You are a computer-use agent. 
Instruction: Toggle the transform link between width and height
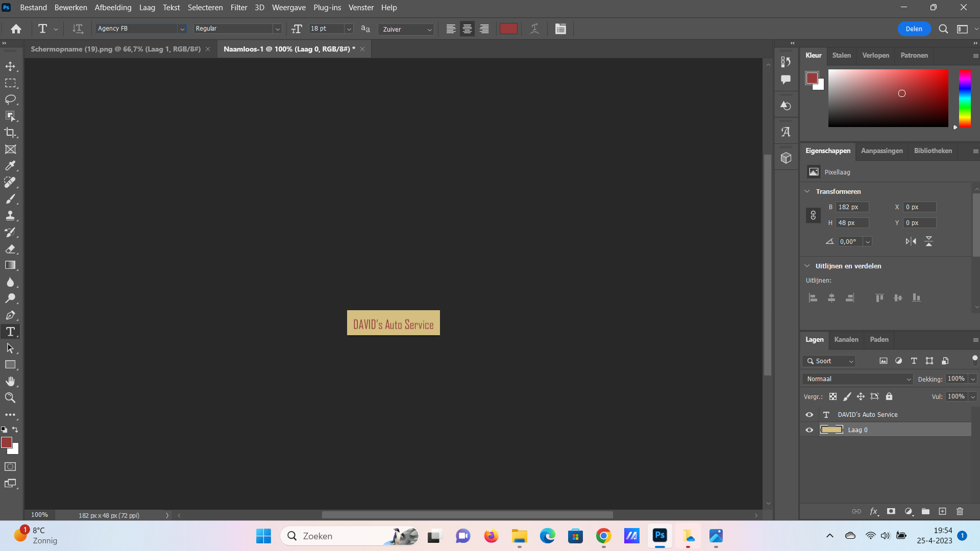(814, 215)
